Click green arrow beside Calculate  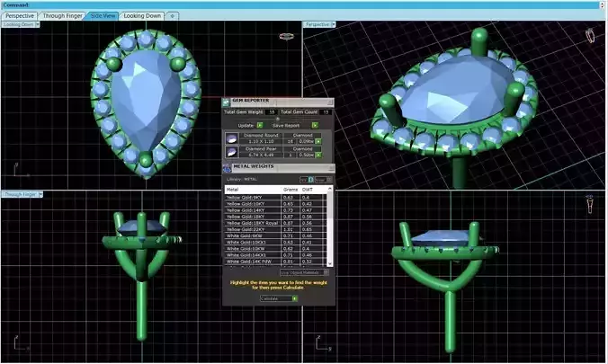295,298
